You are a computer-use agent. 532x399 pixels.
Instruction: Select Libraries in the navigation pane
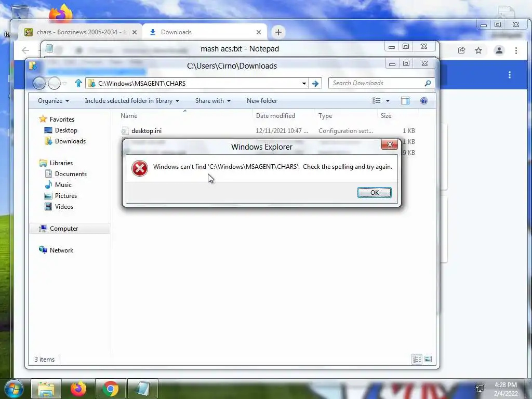61,163
